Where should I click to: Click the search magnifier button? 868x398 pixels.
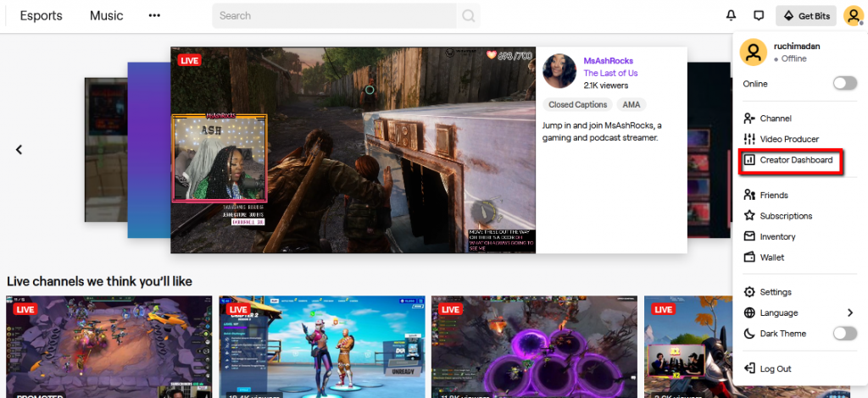469,15
